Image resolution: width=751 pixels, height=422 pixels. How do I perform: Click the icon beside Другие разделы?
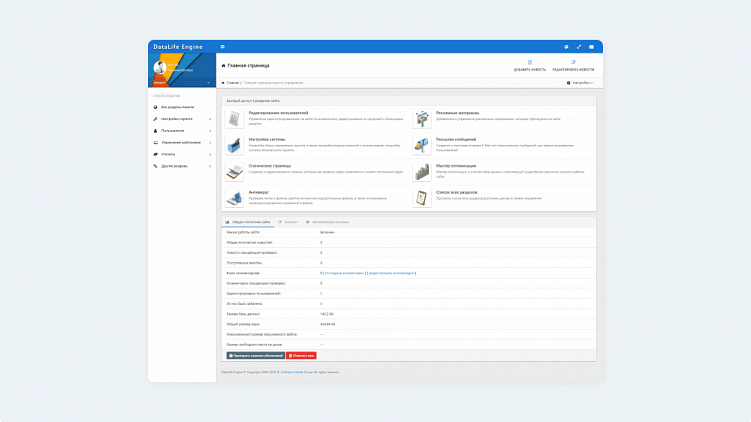coord(155,166)
